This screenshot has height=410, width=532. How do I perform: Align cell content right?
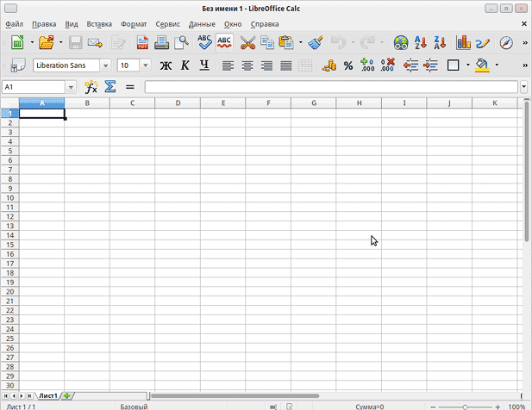point(266,65)
